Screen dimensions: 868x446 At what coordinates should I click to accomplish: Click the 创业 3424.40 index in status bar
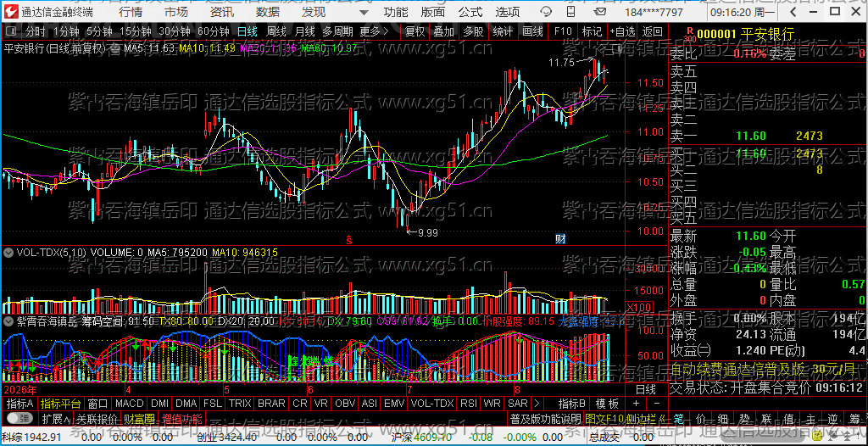point(229,438)
